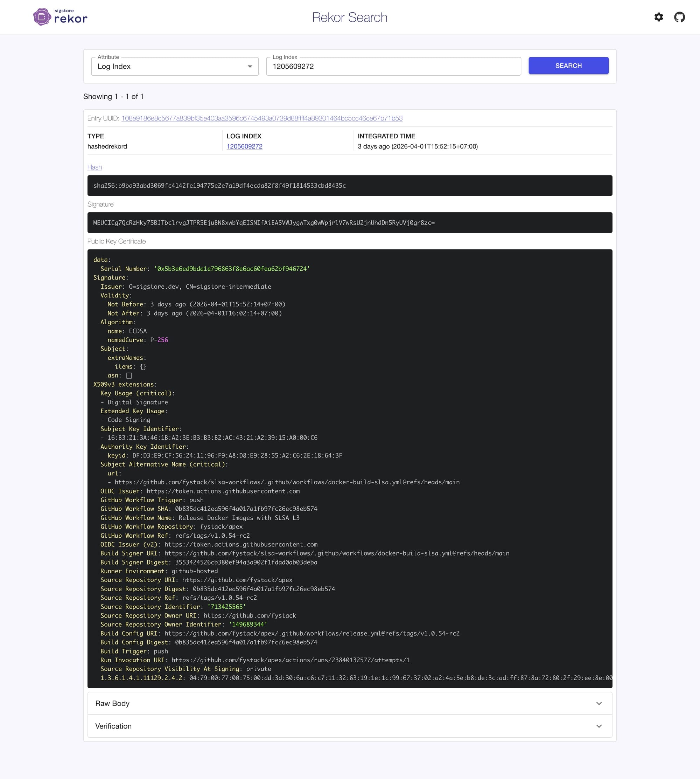Open the Hash link above the digest

pyautogui.click(x=94, y=167)
